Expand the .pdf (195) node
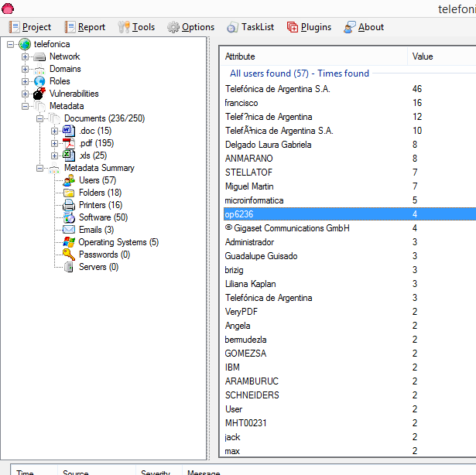 pyautogui.click(x=54, y=143)
